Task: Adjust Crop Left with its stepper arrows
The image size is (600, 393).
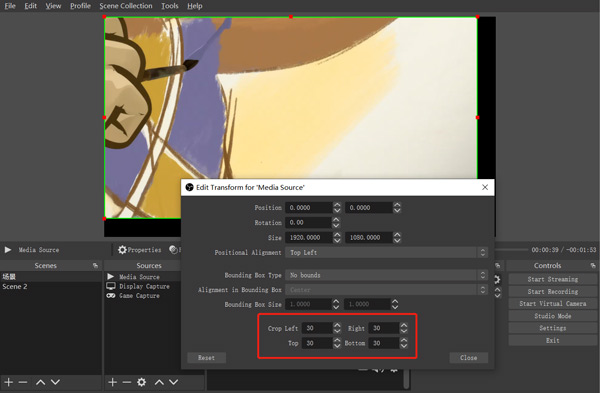Action: [337, 328]
